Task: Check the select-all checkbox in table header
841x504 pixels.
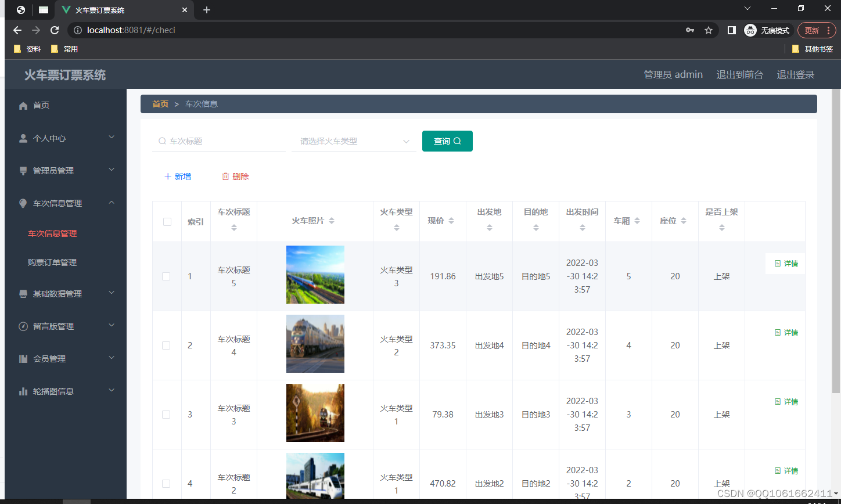Action: pos(167,221)
